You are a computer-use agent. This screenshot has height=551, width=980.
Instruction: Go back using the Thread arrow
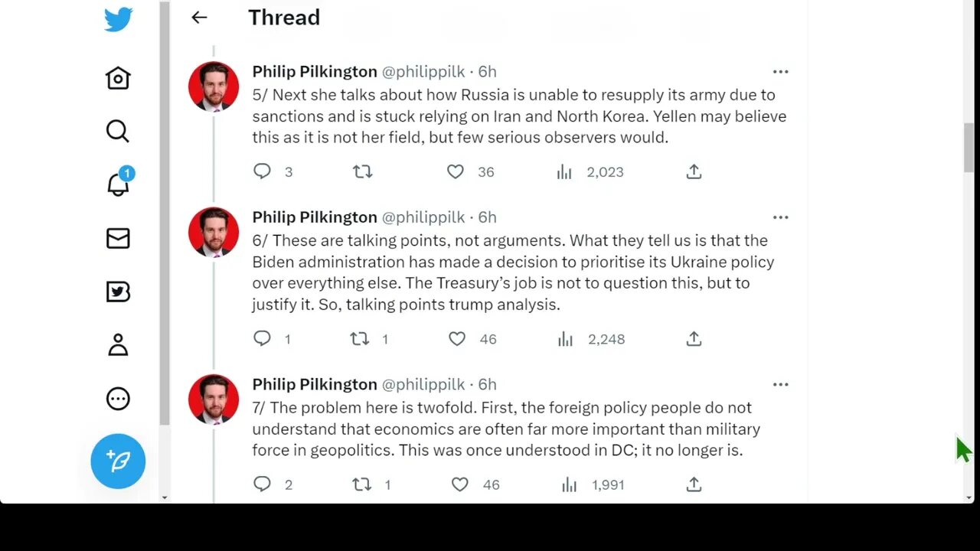coord(199,18)
